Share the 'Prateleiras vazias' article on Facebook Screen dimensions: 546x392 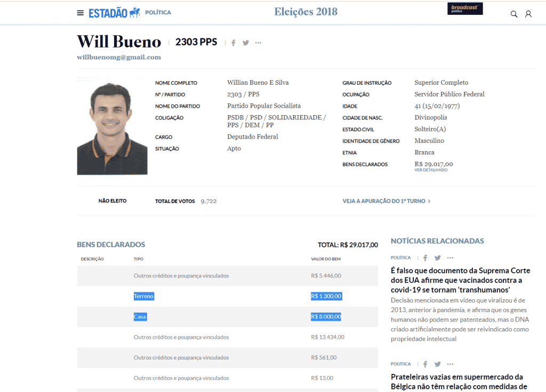(425, 364)
